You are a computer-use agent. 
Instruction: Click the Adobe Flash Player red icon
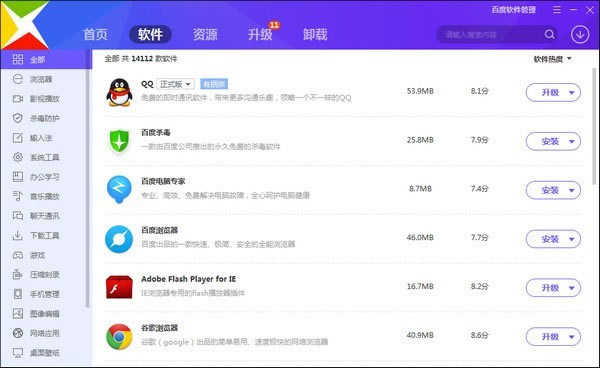click(119, 287)
